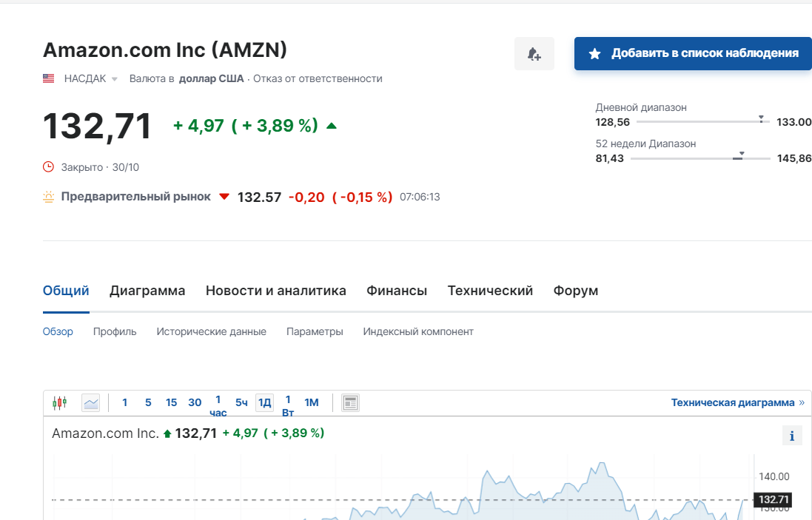The image size is (812, 520).
Task: Click the US flag icon next to НАСДАК
Action: click(49, 78)
